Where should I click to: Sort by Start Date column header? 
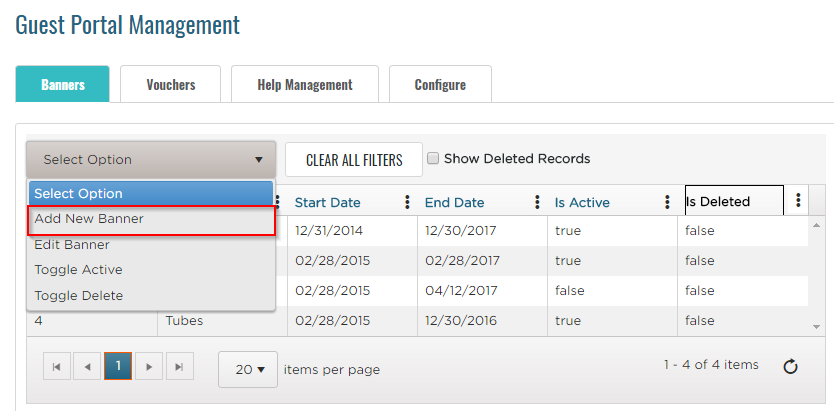327,202
